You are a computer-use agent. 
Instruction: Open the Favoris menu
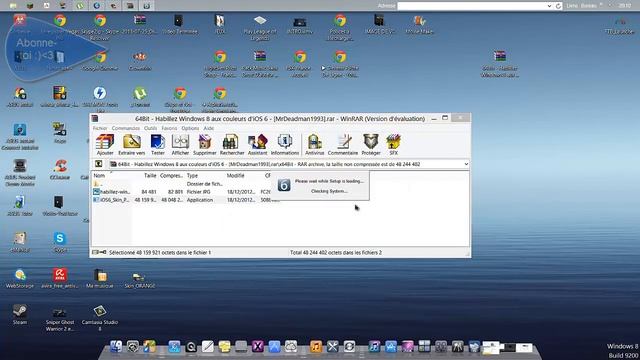click(x=169, y=128)
